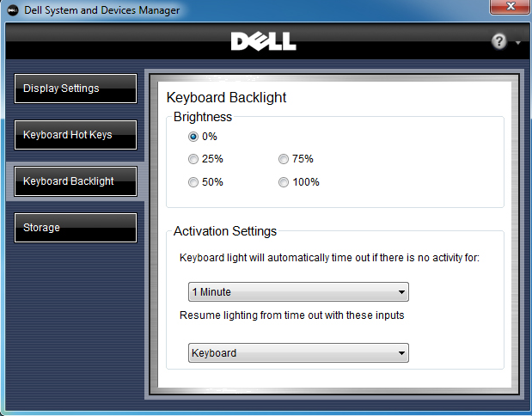Select the Keyboard Backlight section

pyautogui.click(x=76, y=181)
